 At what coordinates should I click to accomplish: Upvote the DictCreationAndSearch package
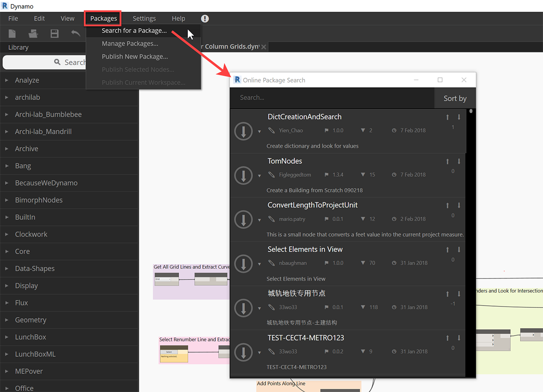[448, 117]
